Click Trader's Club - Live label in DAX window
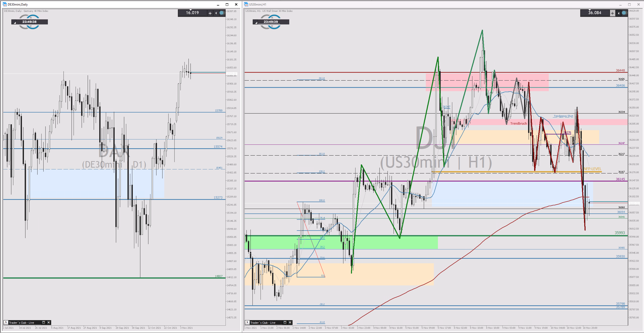Image resolution: width=644 pixels, height=333 pixels. 22,323
